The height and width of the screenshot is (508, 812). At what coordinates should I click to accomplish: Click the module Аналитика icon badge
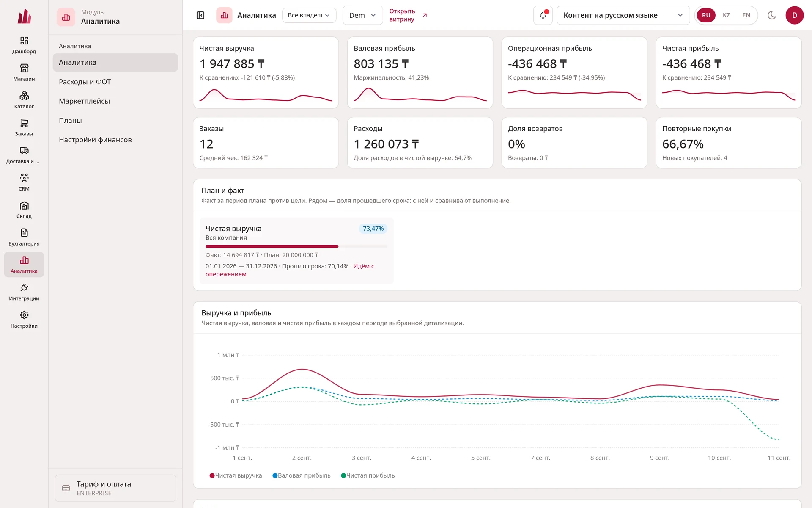coord(66,17)
